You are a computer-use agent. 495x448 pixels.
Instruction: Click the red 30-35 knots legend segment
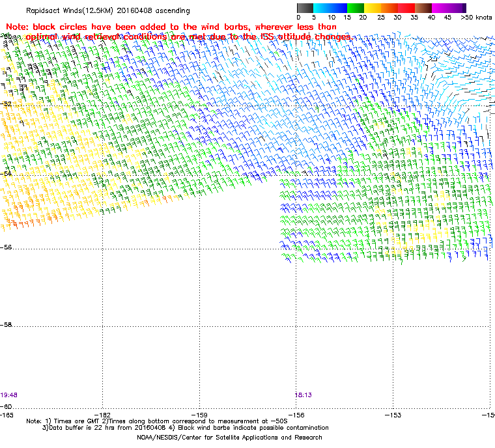coord(406,8)
